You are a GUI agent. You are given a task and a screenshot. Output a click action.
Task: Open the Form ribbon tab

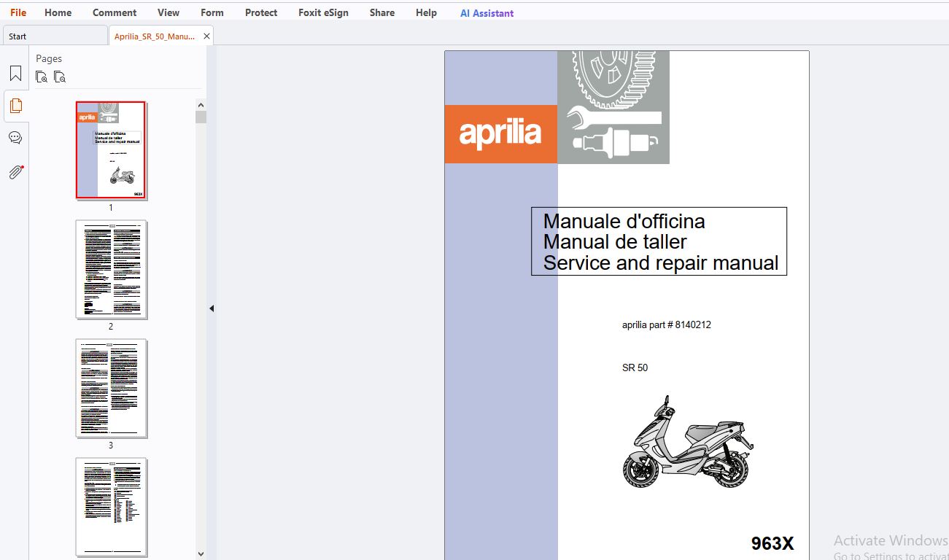pos(212,12)
